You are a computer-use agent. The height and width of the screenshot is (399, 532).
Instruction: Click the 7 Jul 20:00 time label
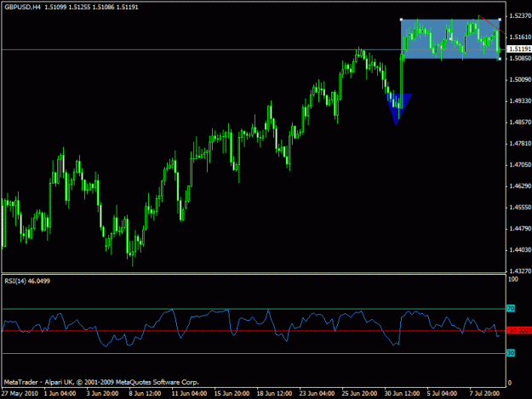(x=484, y=393)
